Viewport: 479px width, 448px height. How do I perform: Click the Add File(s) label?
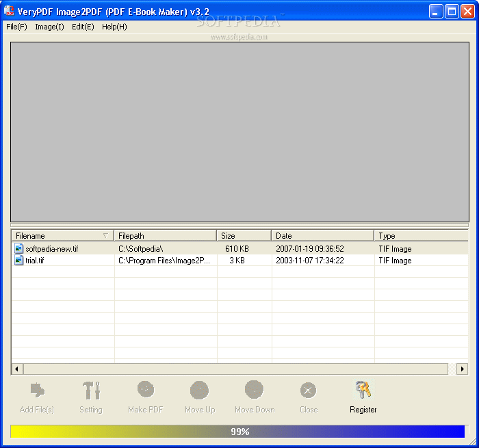click(37, 410)
